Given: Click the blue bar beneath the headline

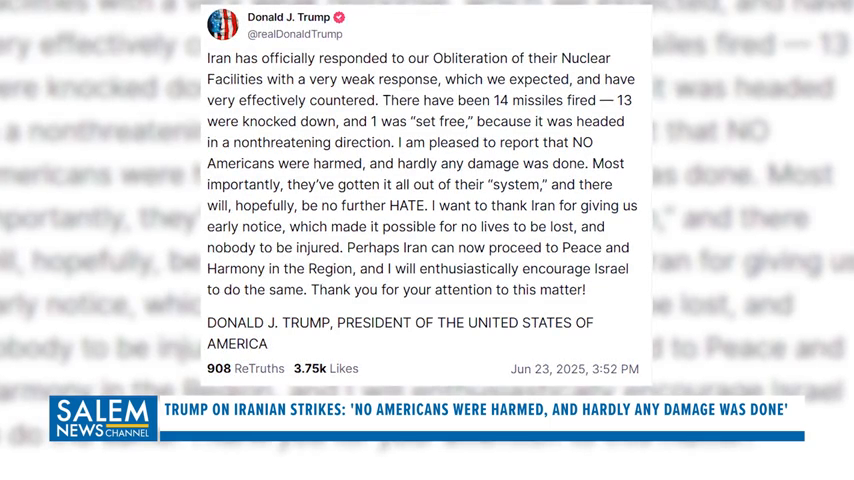Looking at the screenshot, I should click(482, 436).
